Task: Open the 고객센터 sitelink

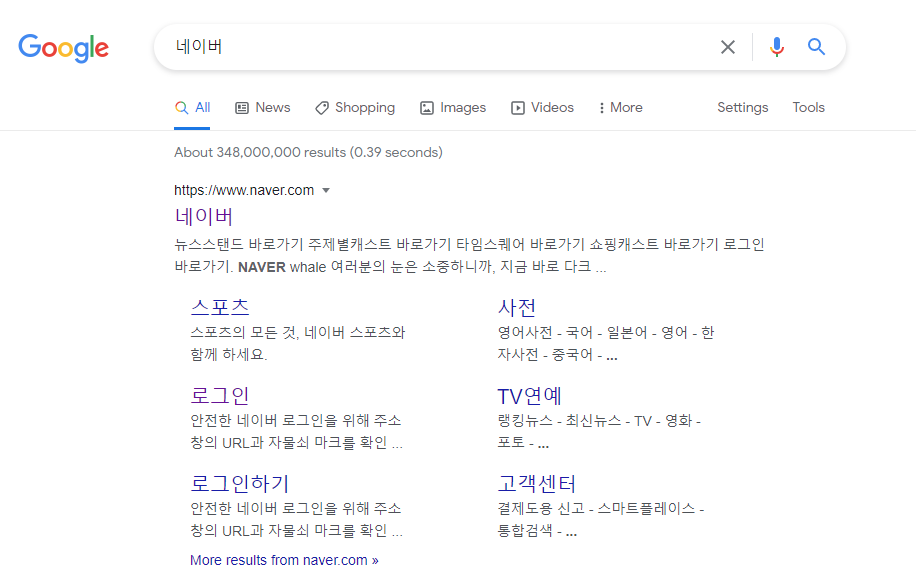Action: 537,483
